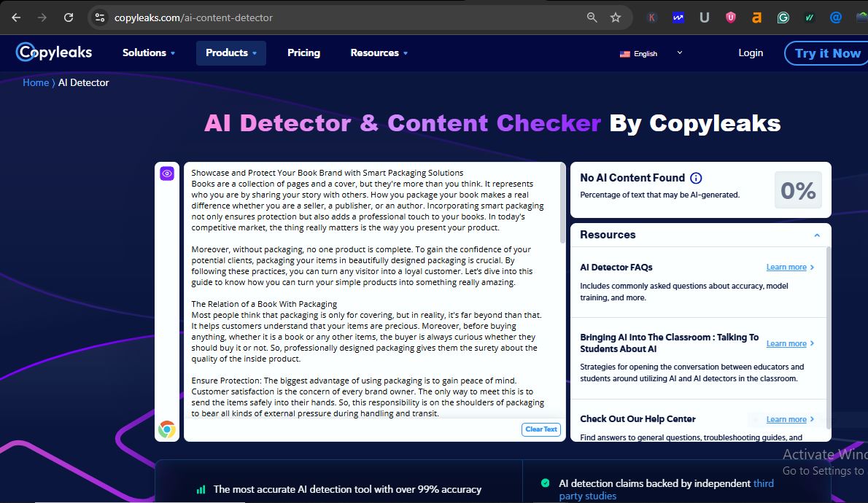Open the orange 'a' extension icon
Viewport: 868px width, 503px height.
click(x=756, y=17)
